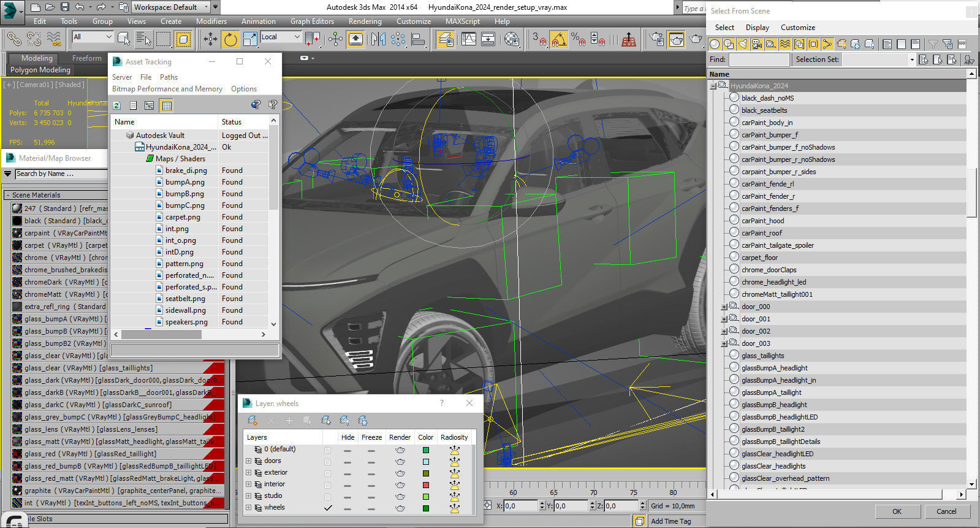Open Render Setup teapot icon
This screenshot has height=528, width=980.
tap(656, 39)
